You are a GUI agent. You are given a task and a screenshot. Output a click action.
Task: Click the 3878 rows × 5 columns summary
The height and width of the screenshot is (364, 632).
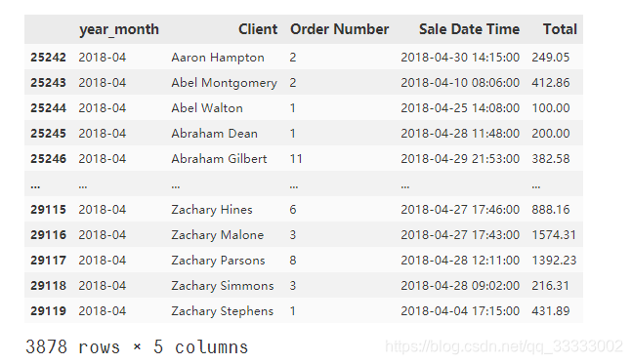pos(137,347)
